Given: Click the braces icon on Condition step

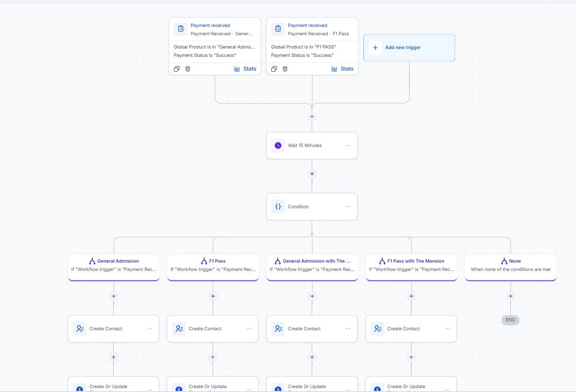Looking at the screenshot, I should 278,206.
